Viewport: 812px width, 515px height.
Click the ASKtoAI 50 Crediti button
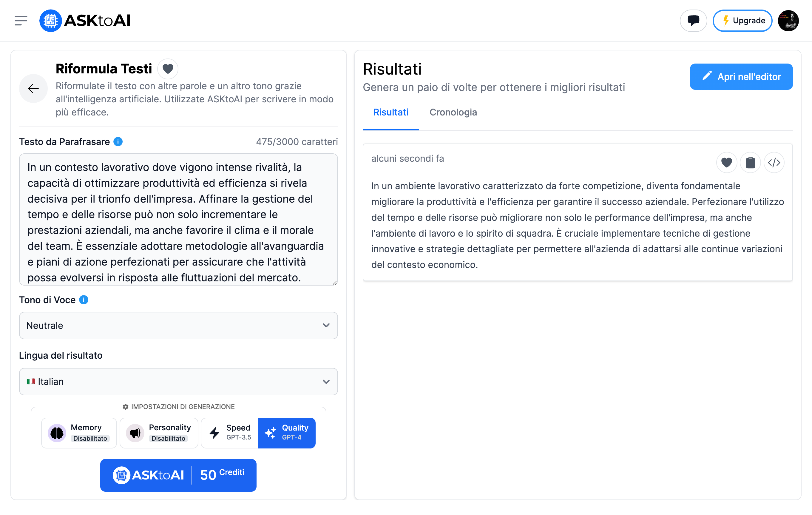pyautogui.click(x=179, y=473)
